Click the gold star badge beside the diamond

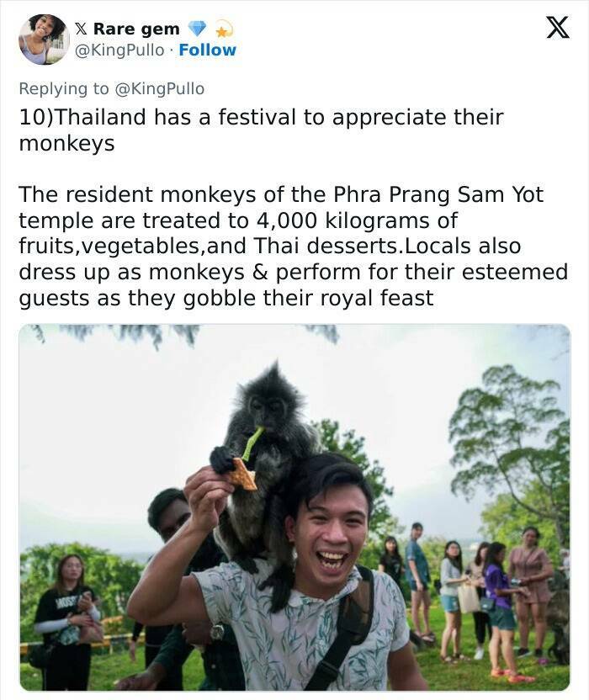tap(223, 30)
